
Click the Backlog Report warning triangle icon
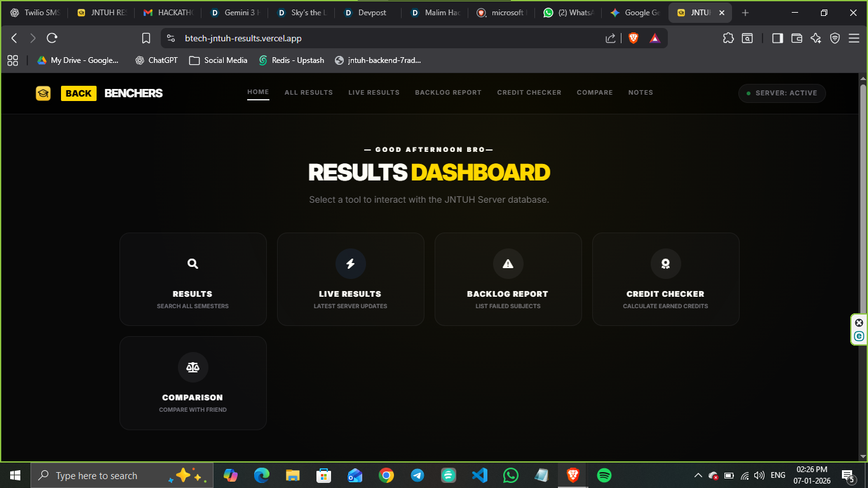[508, 264]
